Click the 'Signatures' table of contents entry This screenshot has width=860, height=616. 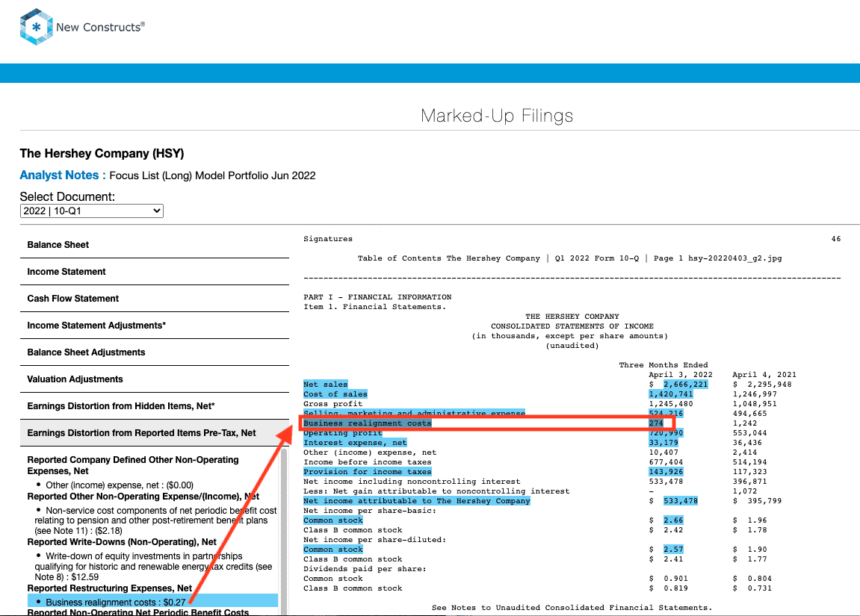click(328, 239)
